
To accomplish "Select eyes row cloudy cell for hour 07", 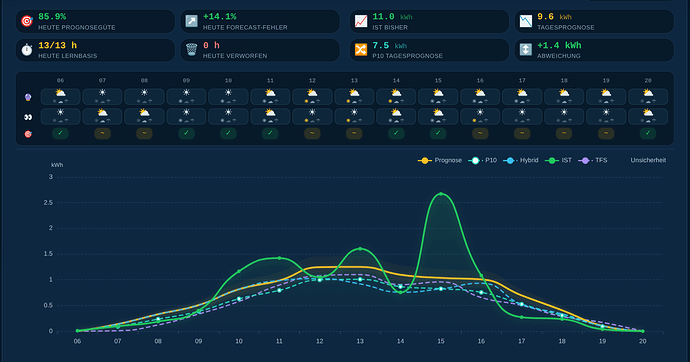I will coord(103,117).
